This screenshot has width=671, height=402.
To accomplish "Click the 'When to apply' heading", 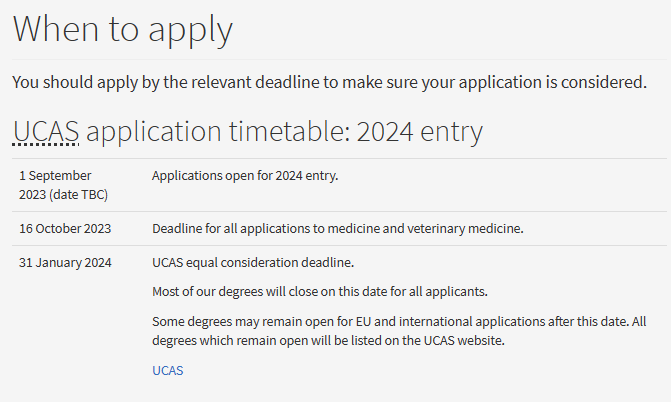I will (x=123, y=30).
